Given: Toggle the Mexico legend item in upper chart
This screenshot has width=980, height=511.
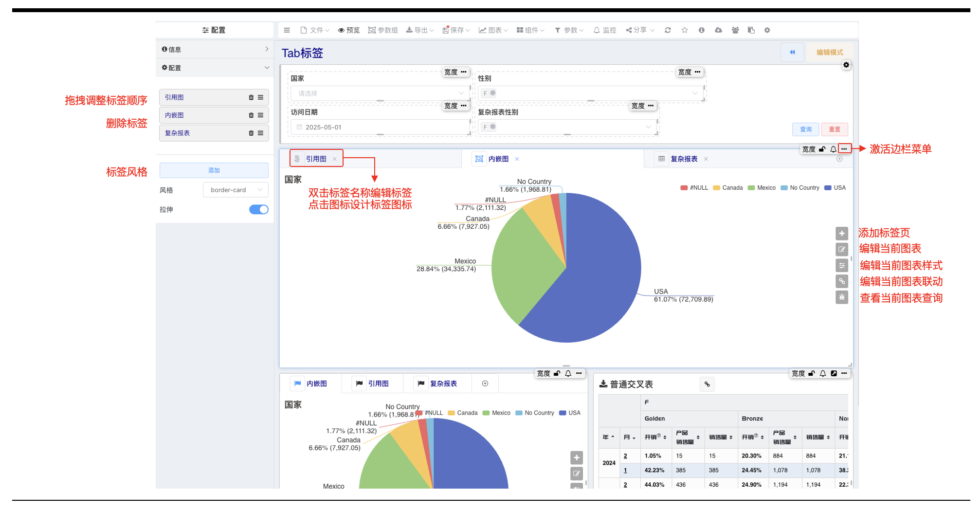Looking at the screenshot, I should click(762, 188).
